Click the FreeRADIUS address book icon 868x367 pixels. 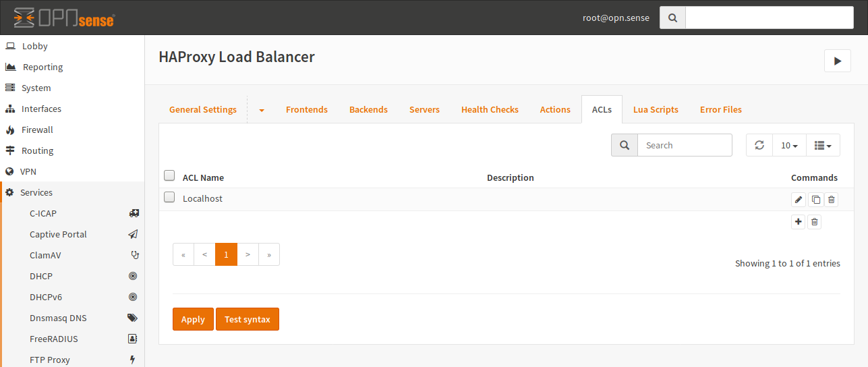tap(133, 339)
